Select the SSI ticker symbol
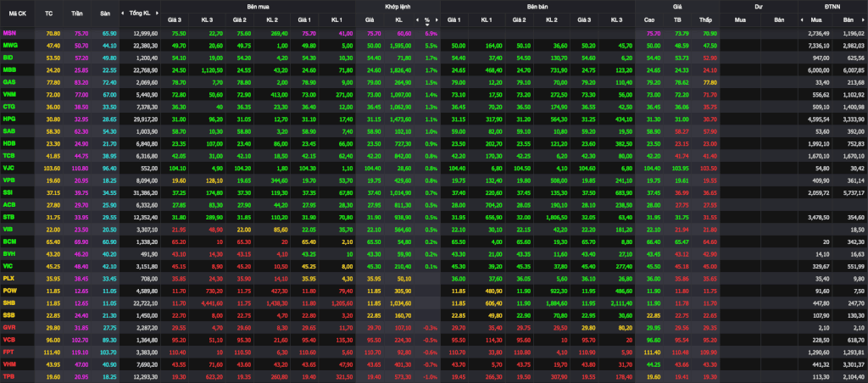Viewport: 868px width, 383px height. [8, 192]
